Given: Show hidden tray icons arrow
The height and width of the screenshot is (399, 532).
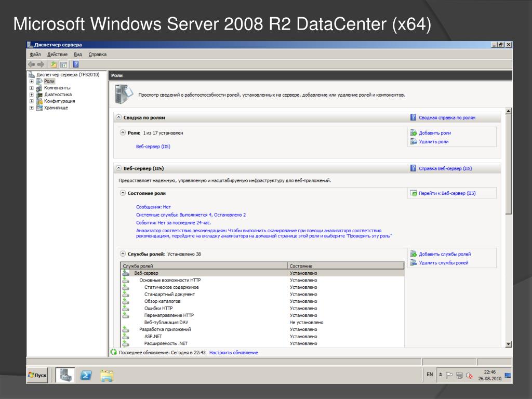Looking at the screenshot, I should click(441, 375).
